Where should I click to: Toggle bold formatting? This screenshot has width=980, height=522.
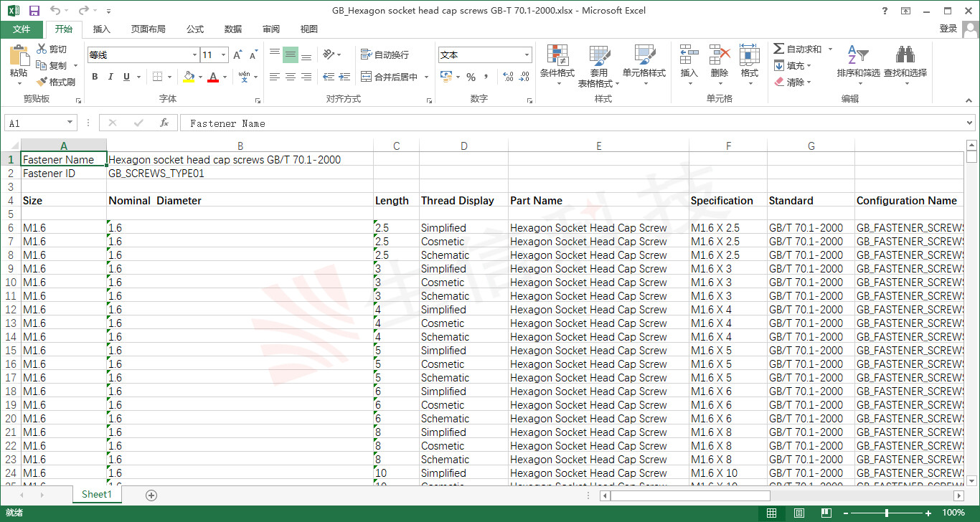click(x=95, y=77)
